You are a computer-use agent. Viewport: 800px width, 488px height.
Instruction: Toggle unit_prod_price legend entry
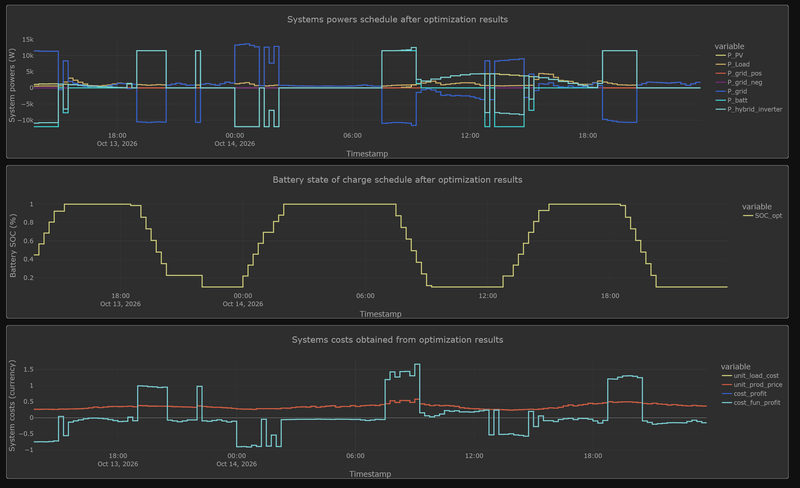click(x=752, y=385)
